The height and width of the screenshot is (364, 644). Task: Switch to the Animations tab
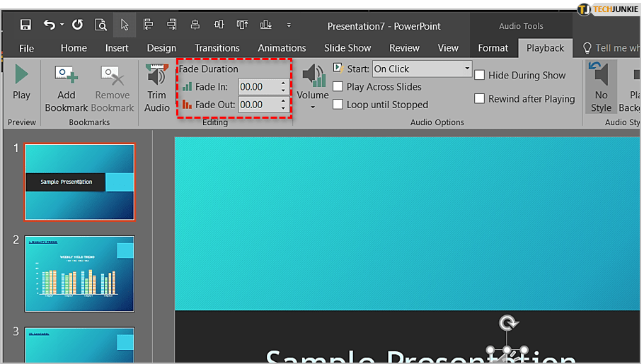coord(282,48)
